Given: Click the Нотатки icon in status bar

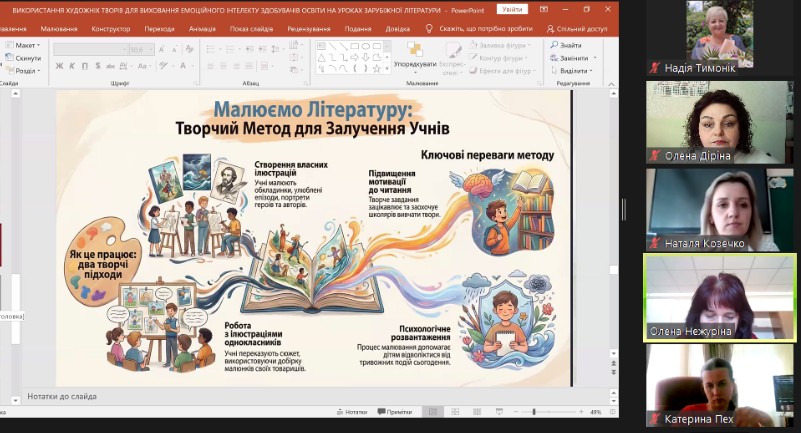Looking at the screenshot, I should point(350,412).
